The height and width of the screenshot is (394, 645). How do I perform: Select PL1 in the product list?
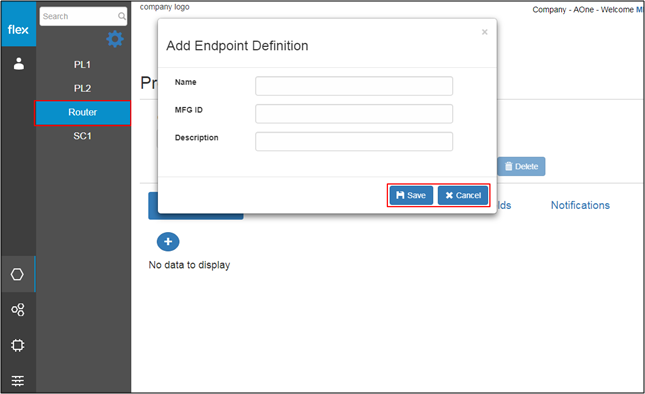82,64
